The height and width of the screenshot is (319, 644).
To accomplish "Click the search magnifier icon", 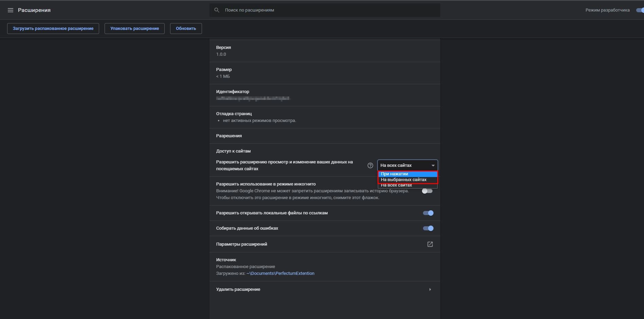I will [217, 10].
